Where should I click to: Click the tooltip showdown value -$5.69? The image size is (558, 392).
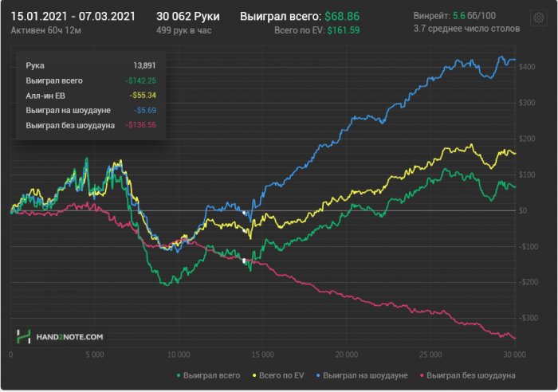pos(145,110)
